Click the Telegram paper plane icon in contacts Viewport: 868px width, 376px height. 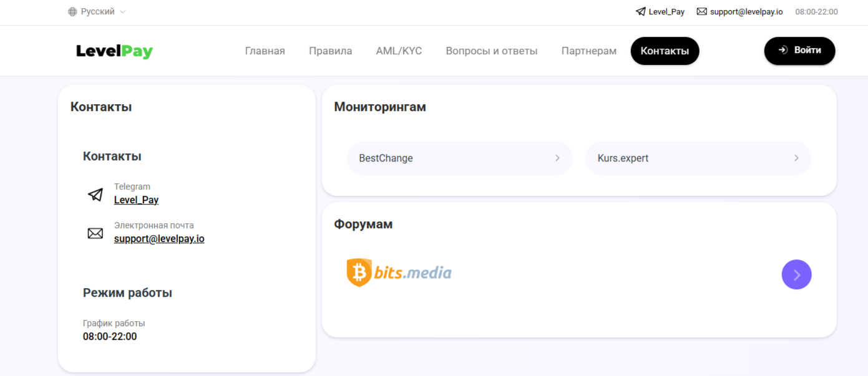(95, 194)
